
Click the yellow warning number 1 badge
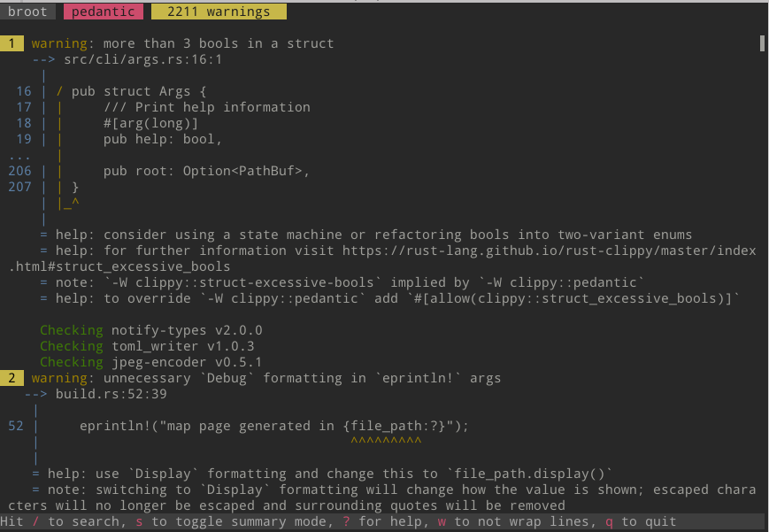tap(12, 43)
